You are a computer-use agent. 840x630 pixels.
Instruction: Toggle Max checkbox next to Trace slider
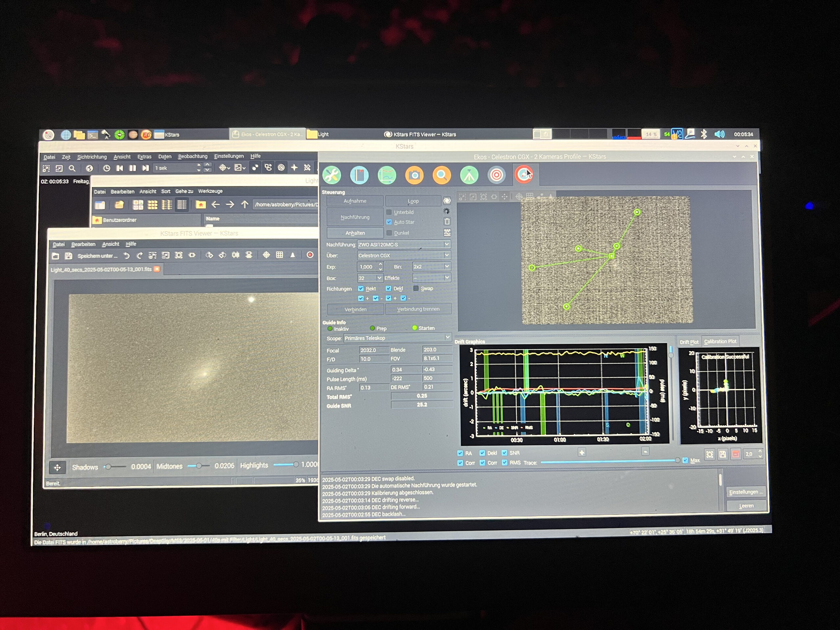(685, 460)
